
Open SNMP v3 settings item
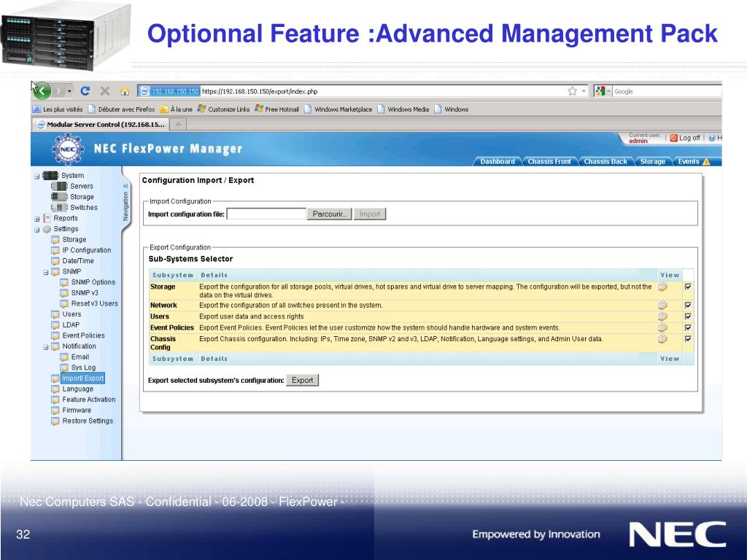(85, 293)
